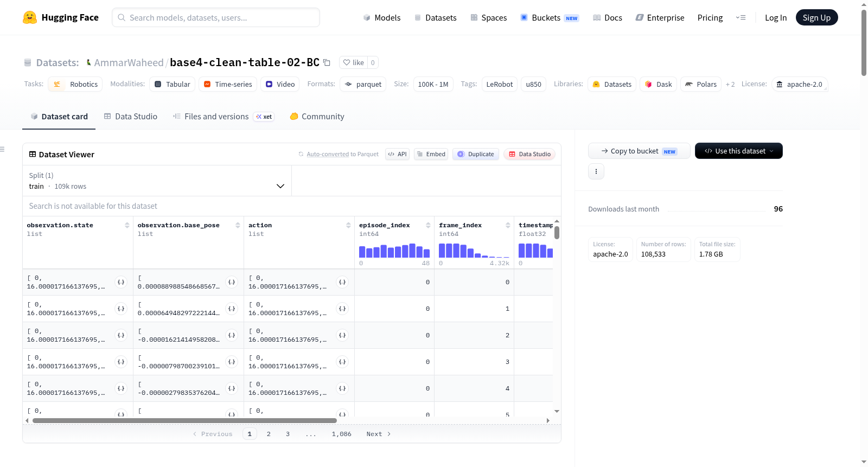The height and width of the screenshot is (467, 868).
Task: Expand observation.base_pose cell in frame_index 1 row
Action: coord(232,309)
